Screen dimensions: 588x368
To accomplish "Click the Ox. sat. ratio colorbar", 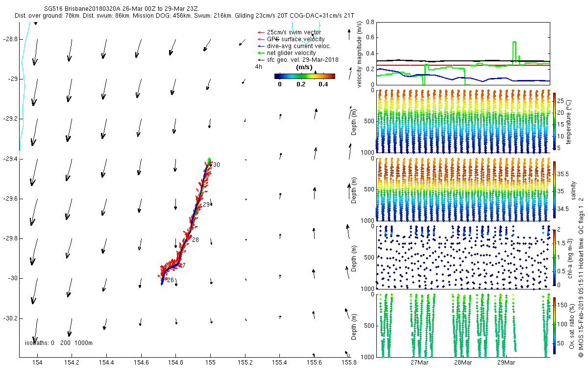I will [555, 323].
